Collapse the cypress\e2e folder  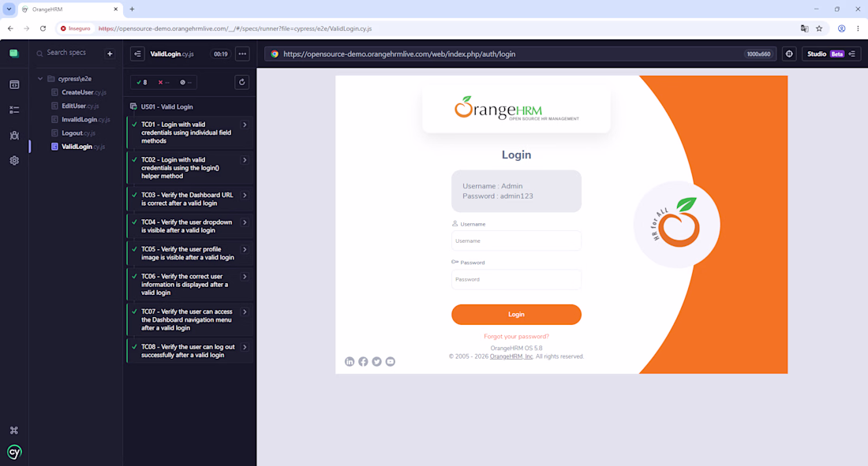pos(40,79)
